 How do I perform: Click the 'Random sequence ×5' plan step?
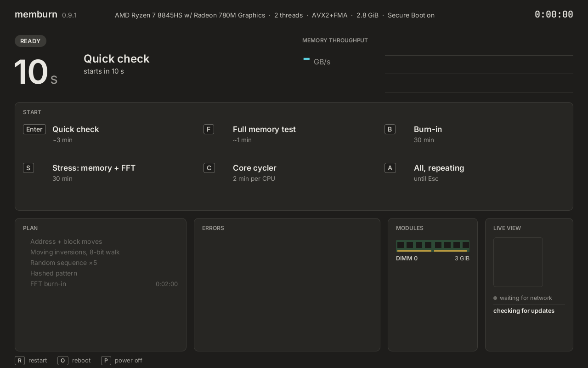[63, 263]
